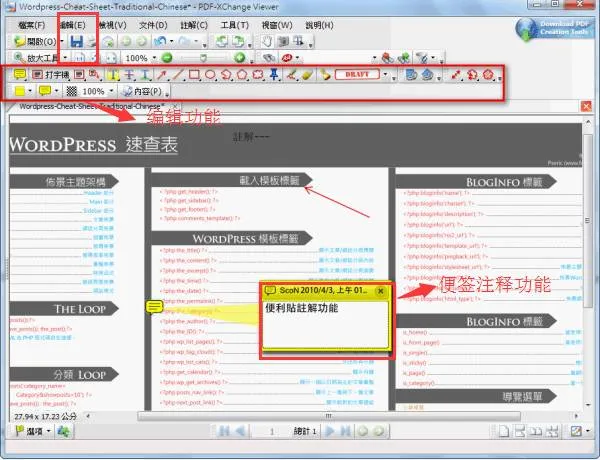
Task: Select the Wordpress-Cheat-Sheet document tab
Action: [92, 106]
